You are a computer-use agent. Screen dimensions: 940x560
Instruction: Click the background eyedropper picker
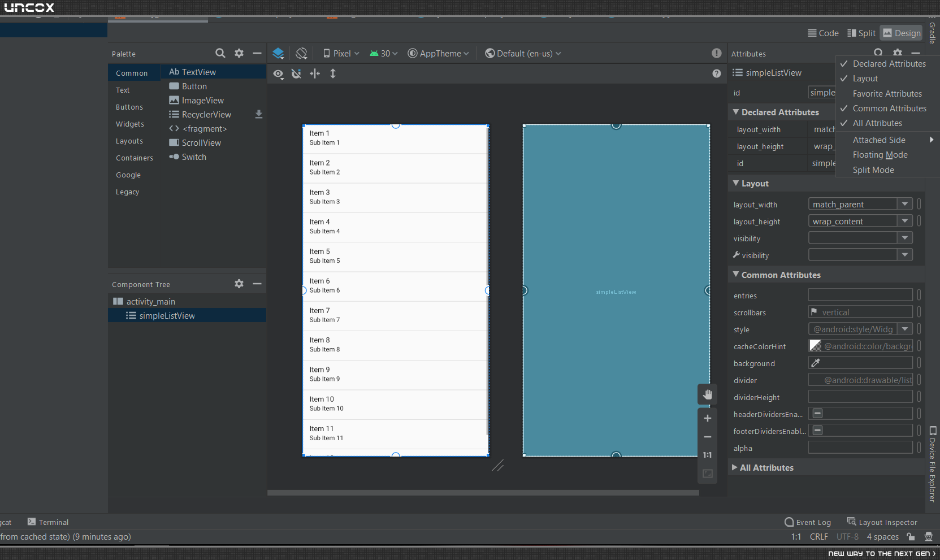pyautogui.click(x=815, y=363)
